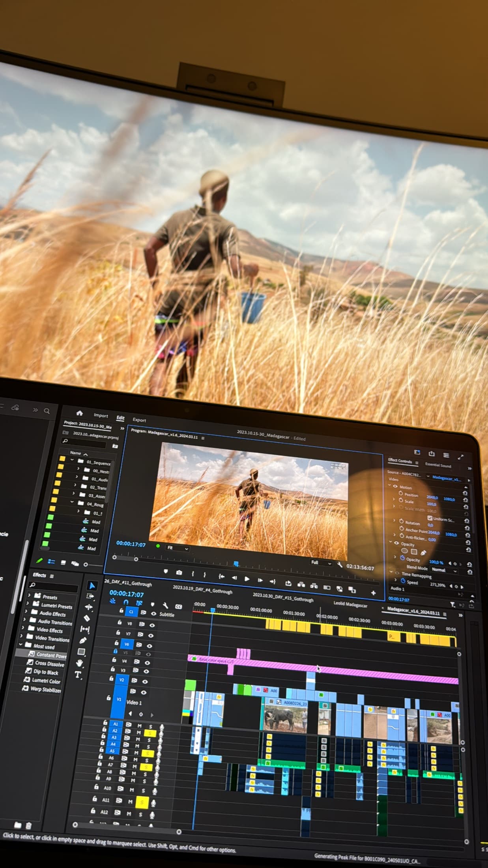The width and height of the screenshot is (488, 868).
Task: Select the Warp Stabilizer effect
Action: point(41,689)
